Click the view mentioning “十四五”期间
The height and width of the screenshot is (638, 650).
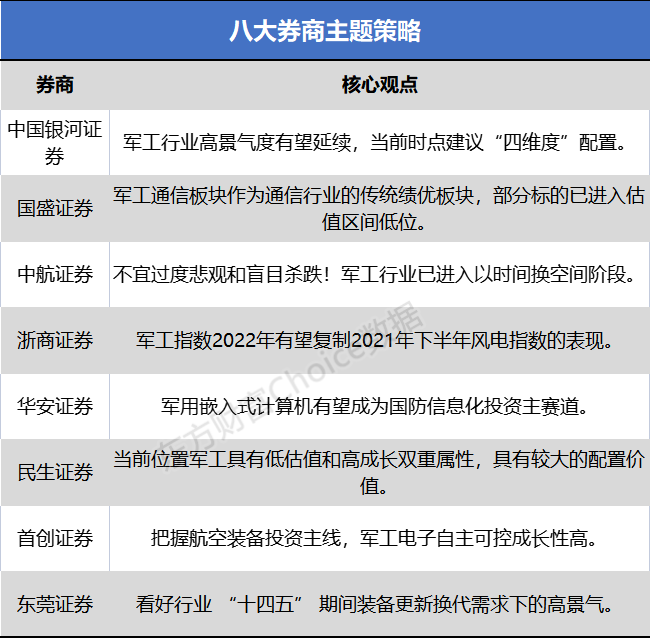click(x=380, y=604)
